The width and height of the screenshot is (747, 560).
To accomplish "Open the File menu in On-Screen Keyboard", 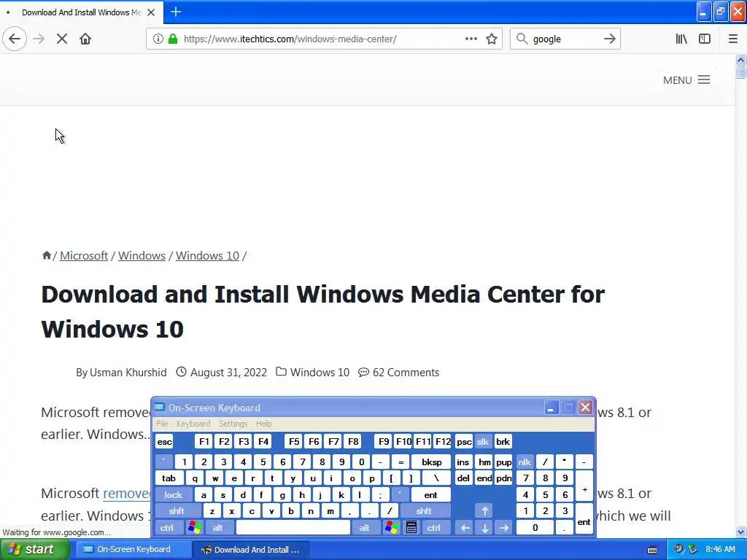I will pyautogui.click(x=162, y=424).
